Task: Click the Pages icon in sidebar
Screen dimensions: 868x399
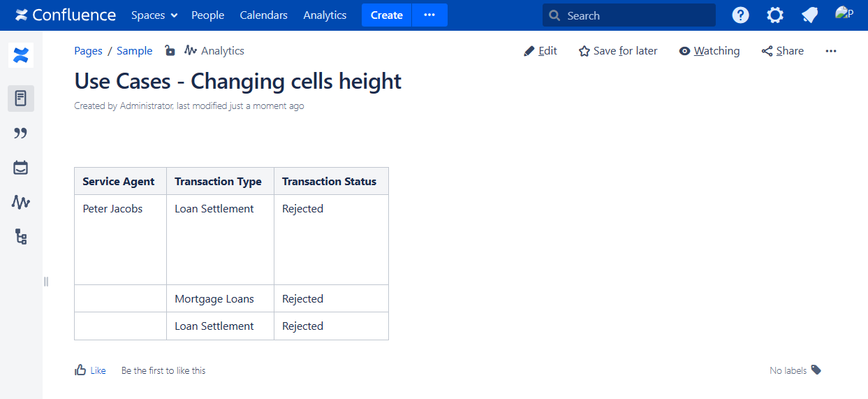Action: pyautogui.click(x=21, y=99)
